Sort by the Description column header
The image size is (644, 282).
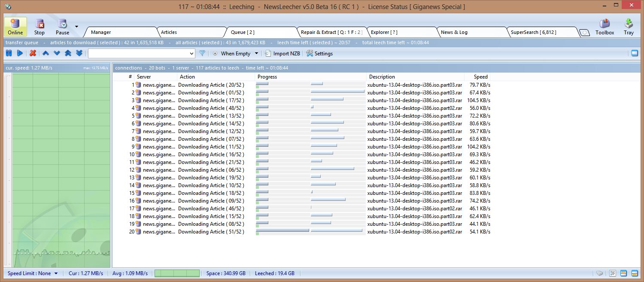(415, 77)
